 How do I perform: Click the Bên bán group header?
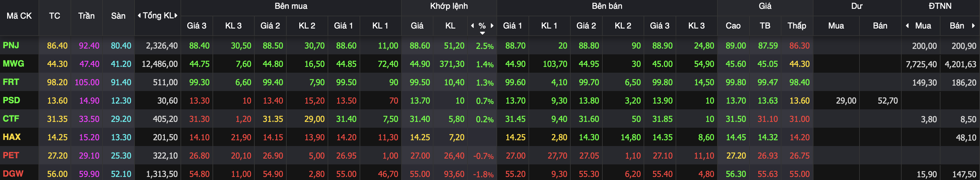607,6
